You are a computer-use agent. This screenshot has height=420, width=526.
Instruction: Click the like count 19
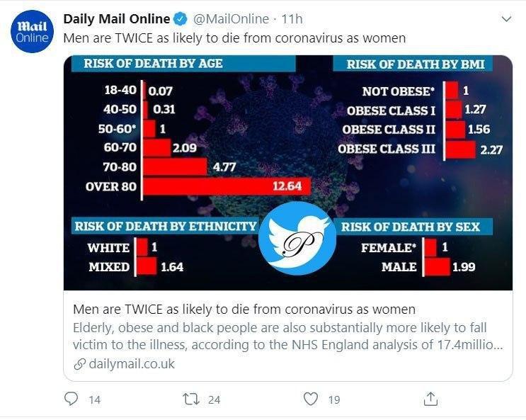point(333,400)
